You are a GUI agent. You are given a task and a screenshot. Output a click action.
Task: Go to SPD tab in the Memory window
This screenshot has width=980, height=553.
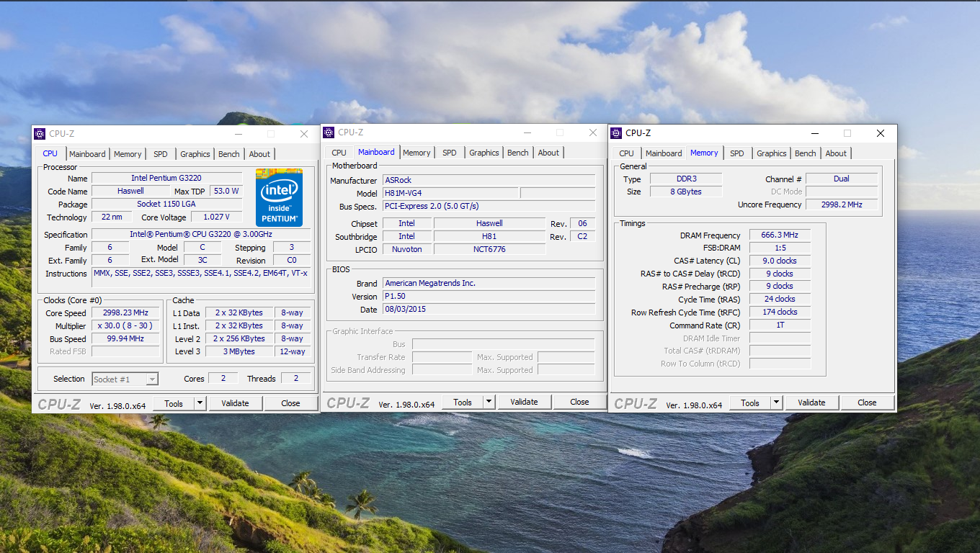(x=737, y=153)
